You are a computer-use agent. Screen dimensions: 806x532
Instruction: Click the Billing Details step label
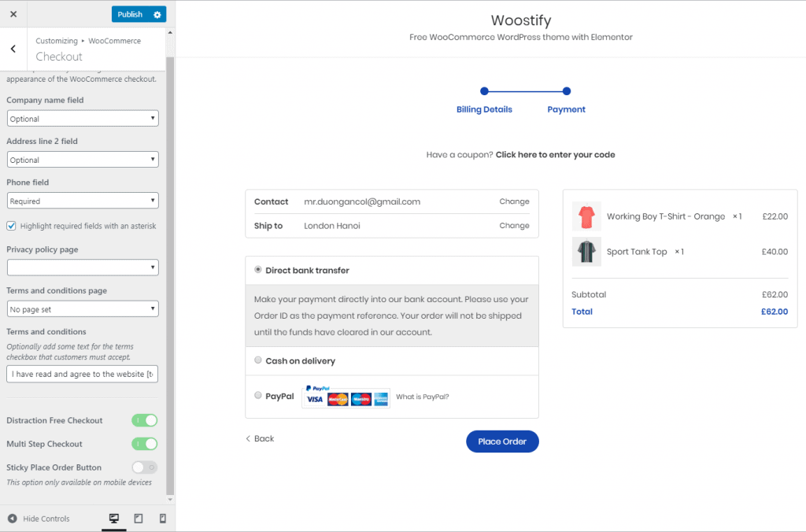[x=484, y=109]
